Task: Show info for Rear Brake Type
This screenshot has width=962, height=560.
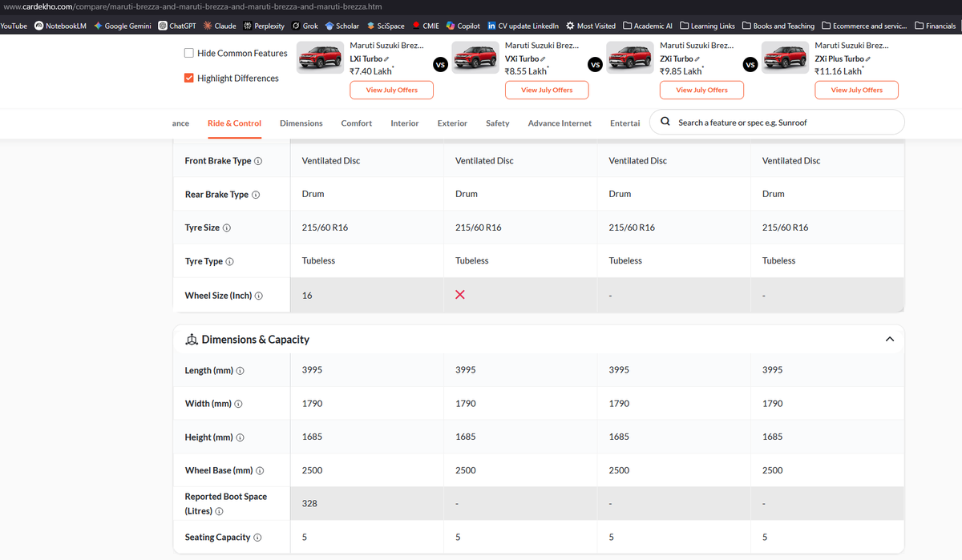Action: coord(256,195)
